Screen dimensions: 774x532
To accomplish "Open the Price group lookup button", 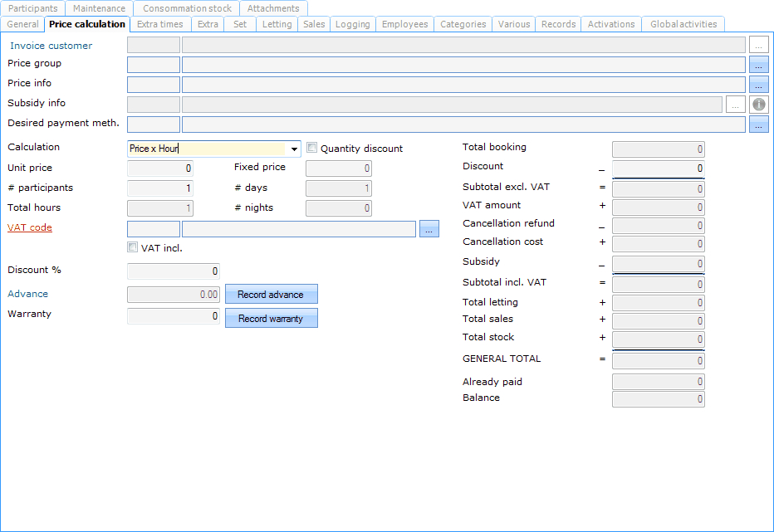I will (x=758, y=65).
